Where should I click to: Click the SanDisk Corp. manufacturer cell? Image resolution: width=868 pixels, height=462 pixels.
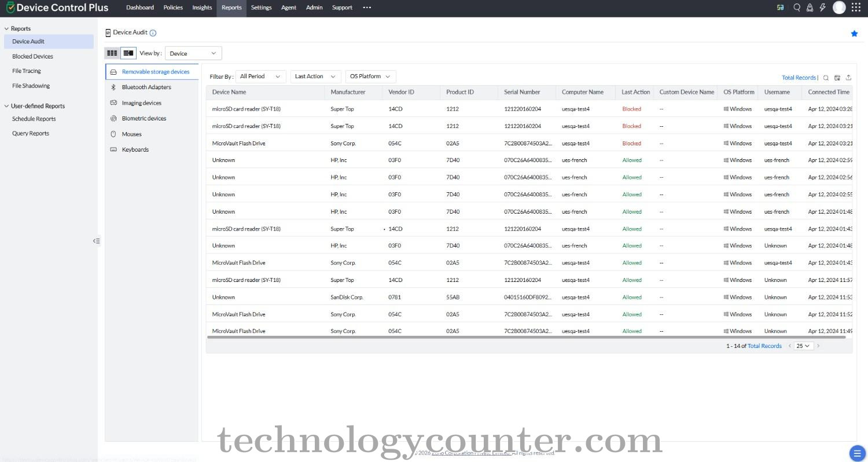pos(347,298)
